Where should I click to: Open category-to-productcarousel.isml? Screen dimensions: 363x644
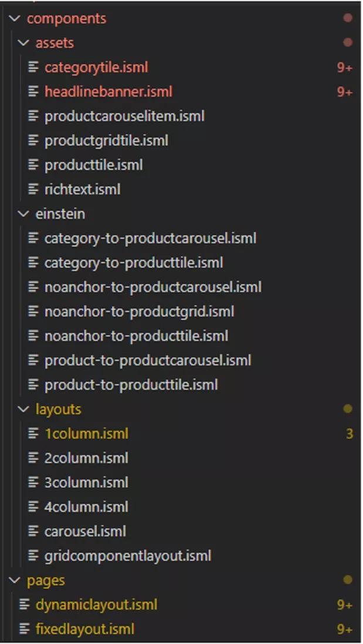click(x=151, y=238)
